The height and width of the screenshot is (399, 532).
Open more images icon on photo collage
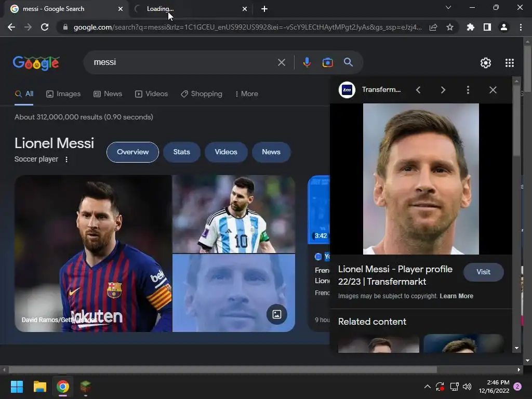277,314
